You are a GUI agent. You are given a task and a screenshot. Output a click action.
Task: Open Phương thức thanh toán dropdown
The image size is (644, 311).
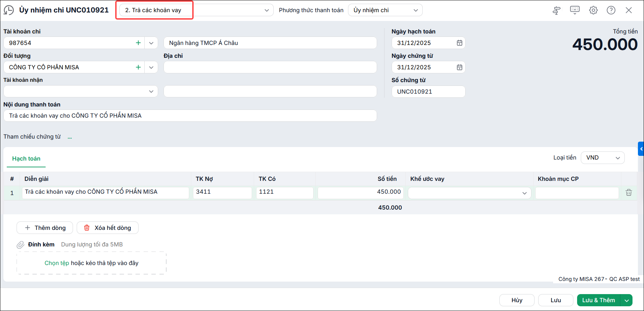coord(385,10)
